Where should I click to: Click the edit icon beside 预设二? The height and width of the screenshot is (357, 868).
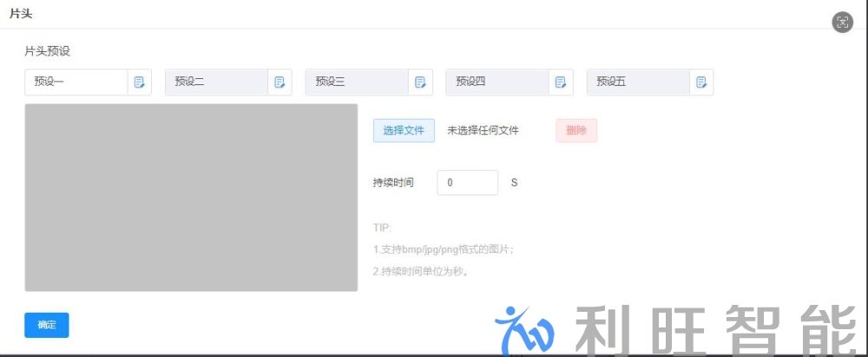(280, 83)
